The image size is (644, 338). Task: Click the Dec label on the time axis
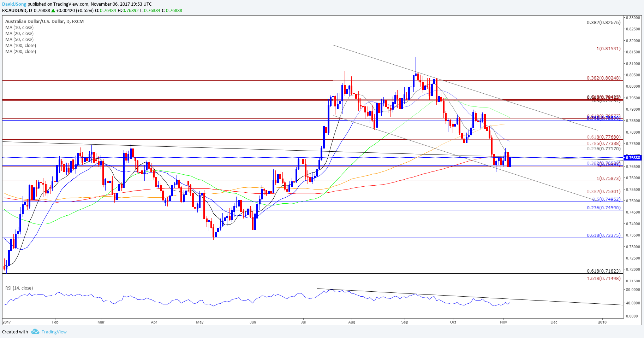click(554, 322)
